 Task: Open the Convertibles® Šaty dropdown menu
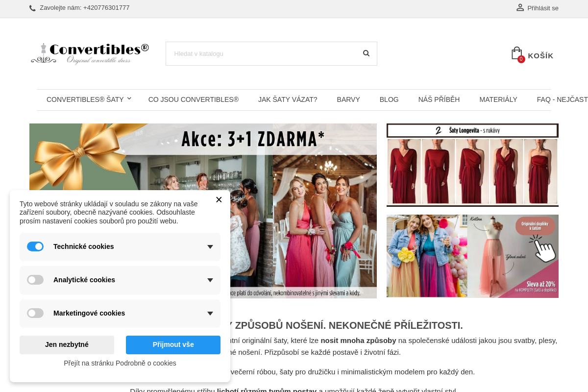[89, 99]
